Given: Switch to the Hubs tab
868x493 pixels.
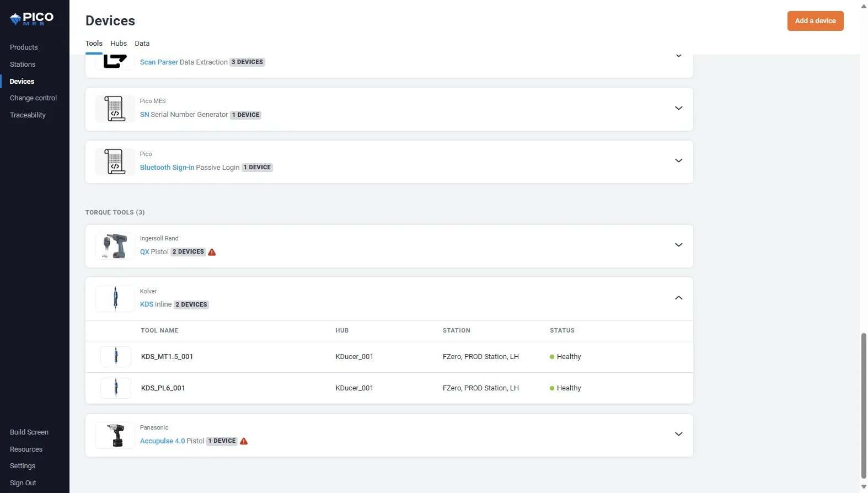Looking at the screenshot, I should click(119, 44).
